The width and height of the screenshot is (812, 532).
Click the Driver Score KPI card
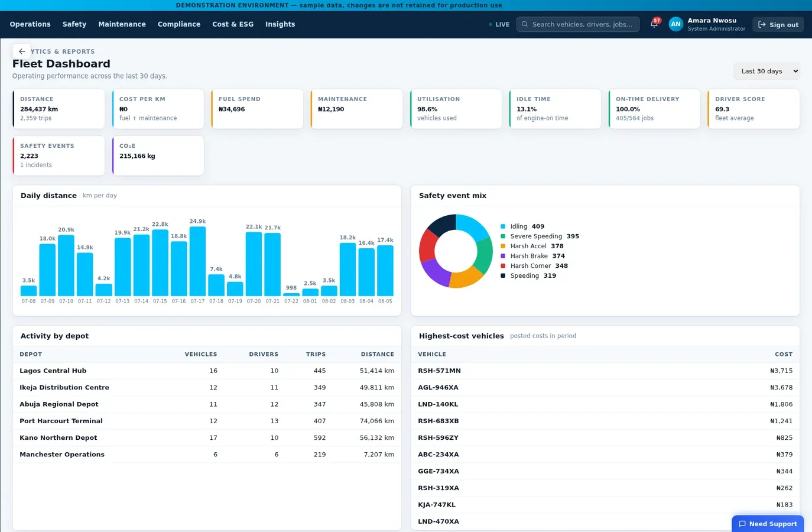coord(753,109)
